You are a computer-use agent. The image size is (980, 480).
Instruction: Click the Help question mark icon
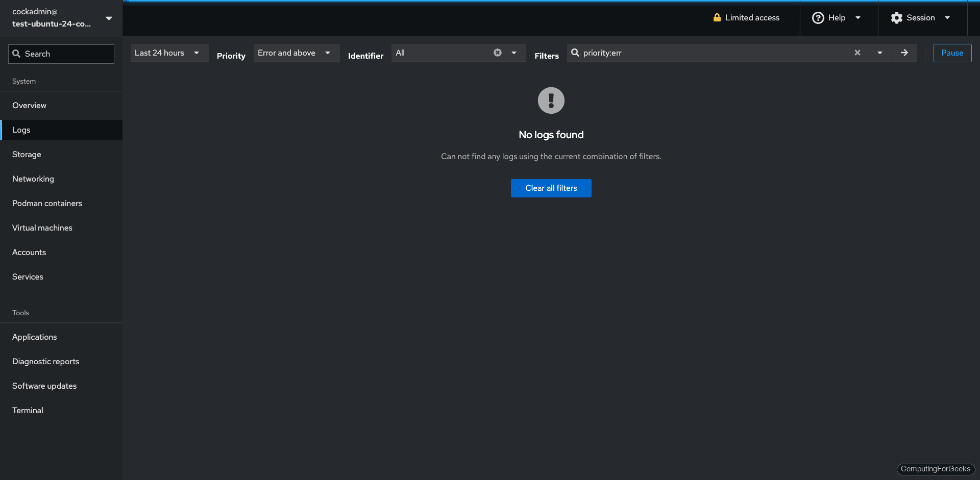coord(818,18)
